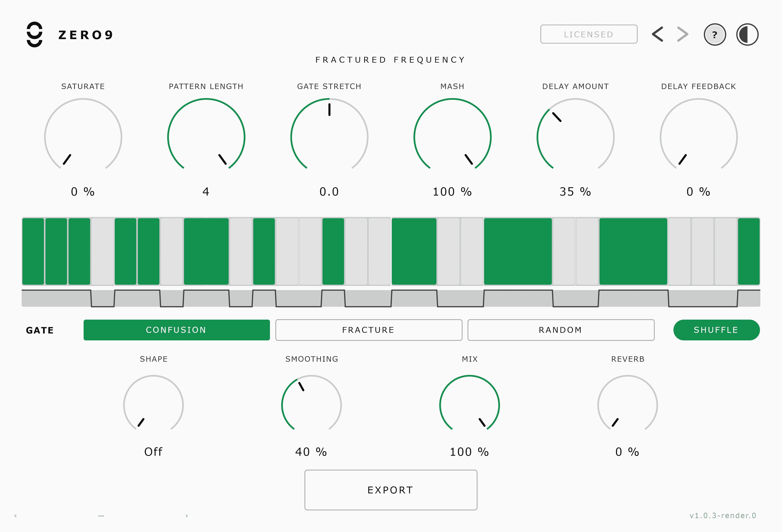The width and height of the screenshot is (782, 532).
Task: Click the Gate Stretch value '0.0'
Action: pyautogui.click(x=329, y=192)
